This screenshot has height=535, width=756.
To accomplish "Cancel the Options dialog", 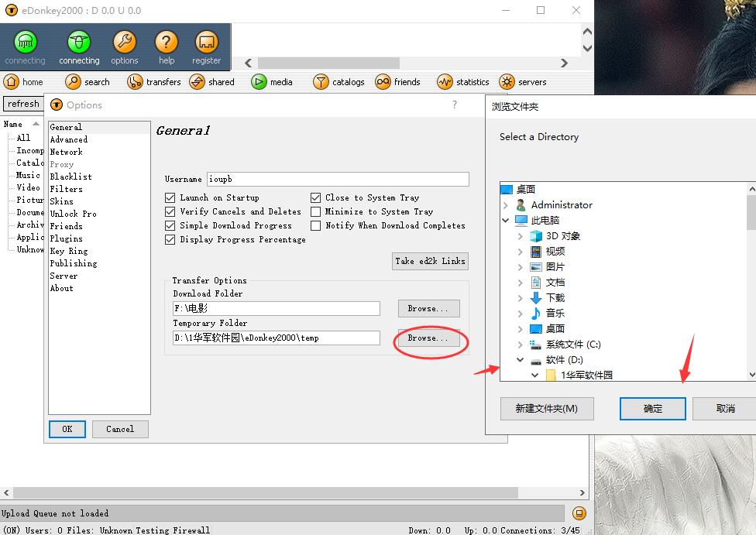I will click(x=120, y=429).
